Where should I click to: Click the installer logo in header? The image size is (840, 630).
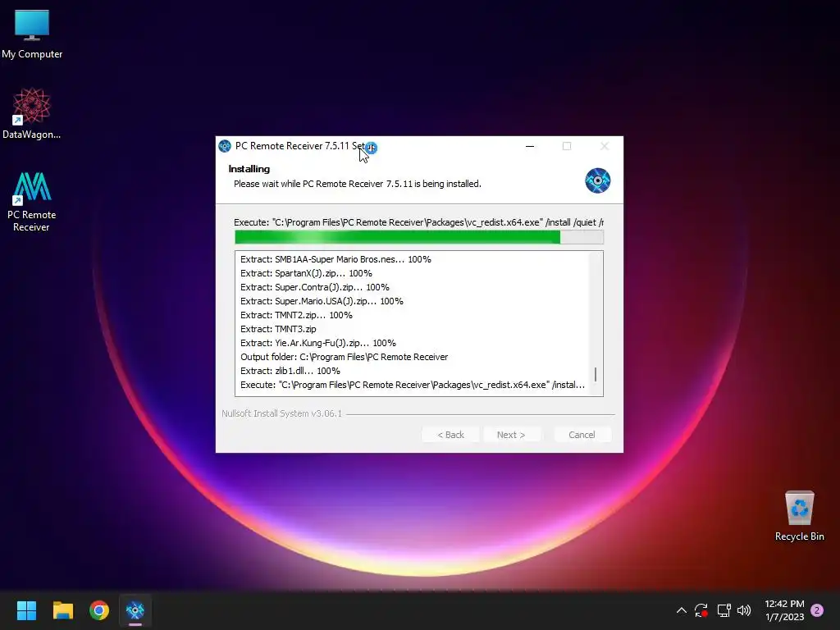pyautogui.click(x=597, y=180)
